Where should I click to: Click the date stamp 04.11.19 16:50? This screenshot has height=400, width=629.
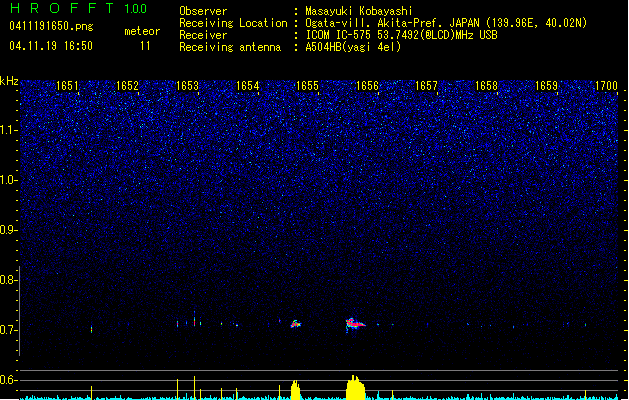click(51, 46)
